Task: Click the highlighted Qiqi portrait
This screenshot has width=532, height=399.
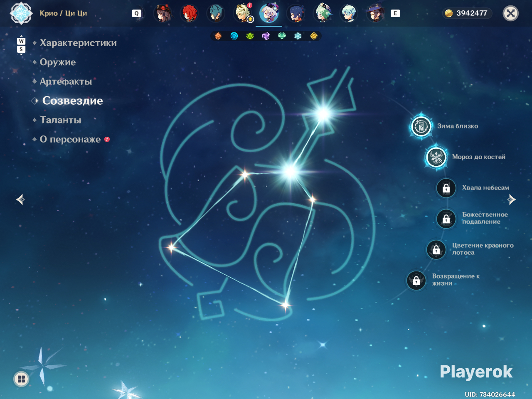Action: coord(269,13)
